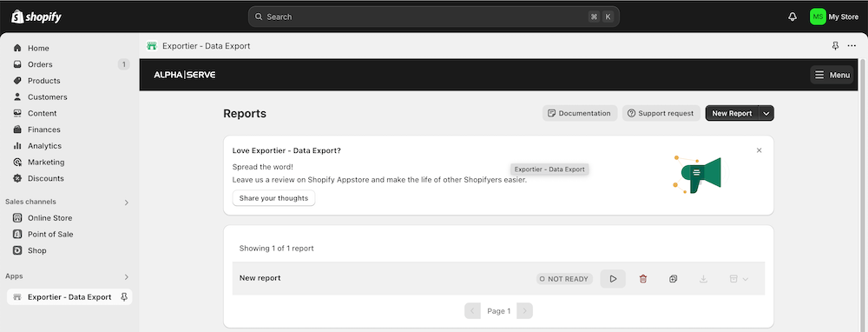Click the Alpha Serve logo
This screenshot has width=868, height=332.
pos(184,75)
